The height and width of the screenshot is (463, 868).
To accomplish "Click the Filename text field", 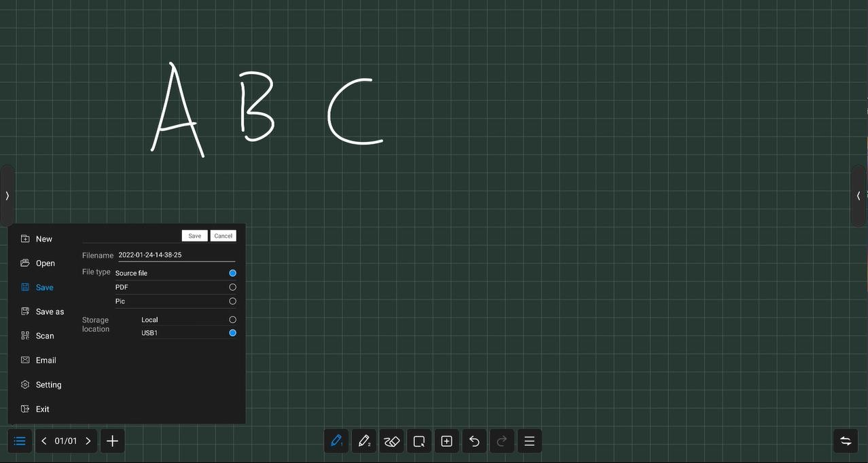I will click(x=176, y=255).
